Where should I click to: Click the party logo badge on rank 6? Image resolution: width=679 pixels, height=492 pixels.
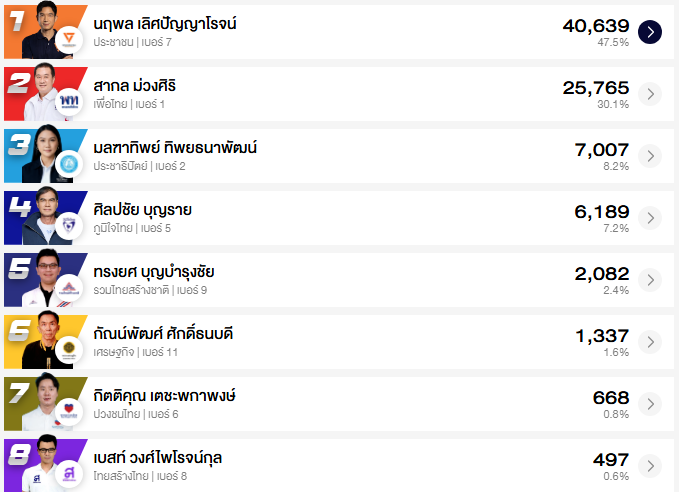(x=69, y=350)
